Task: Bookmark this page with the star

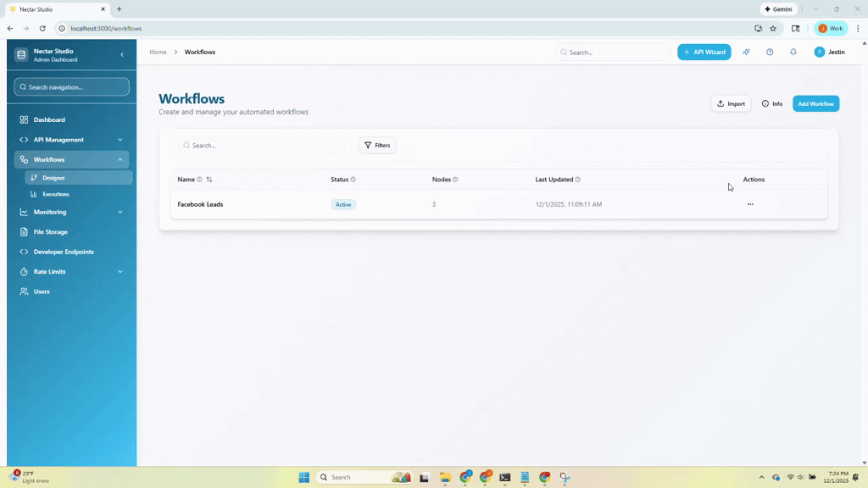Action: point(773,28)
